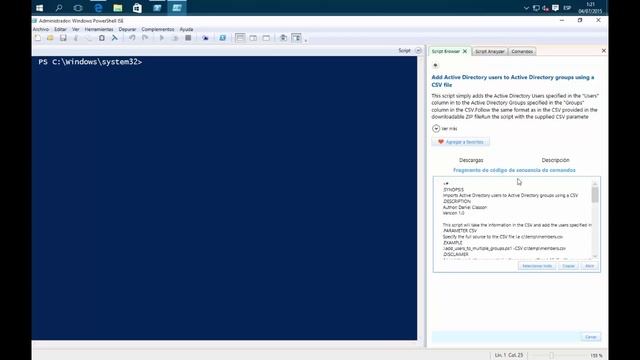Launch PowerShell.exe using the blue toolbar icon
640x360 pixels.
tap(222, 38)
